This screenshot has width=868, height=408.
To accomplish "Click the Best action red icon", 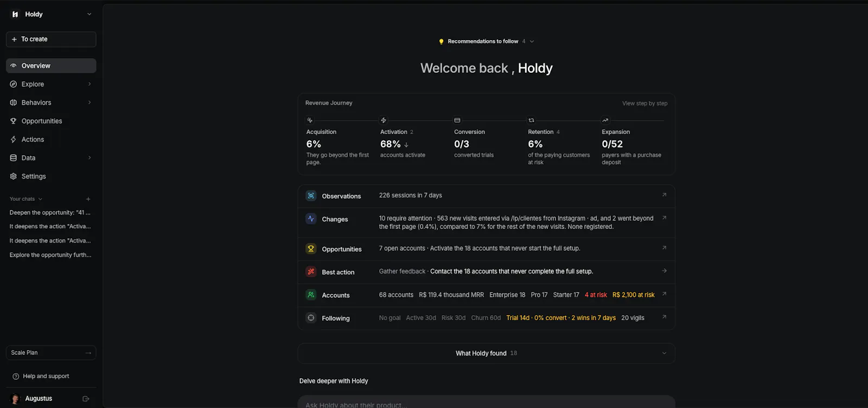I will point(311,272).
